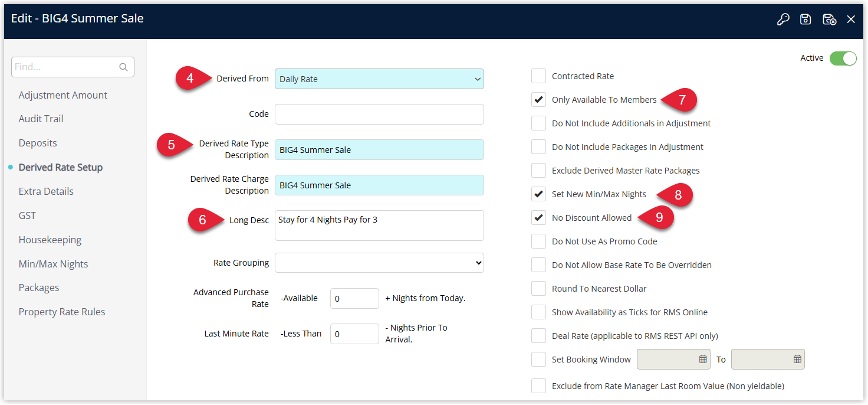
Task: Enable Show Availability as Ticks for RMS Online
Action: click(538, 312)
